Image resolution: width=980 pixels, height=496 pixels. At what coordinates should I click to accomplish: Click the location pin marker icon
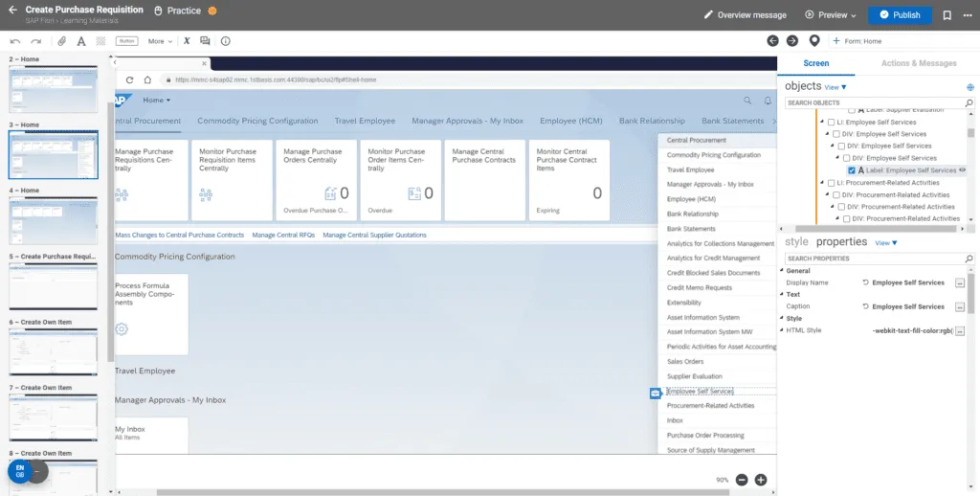814,41
